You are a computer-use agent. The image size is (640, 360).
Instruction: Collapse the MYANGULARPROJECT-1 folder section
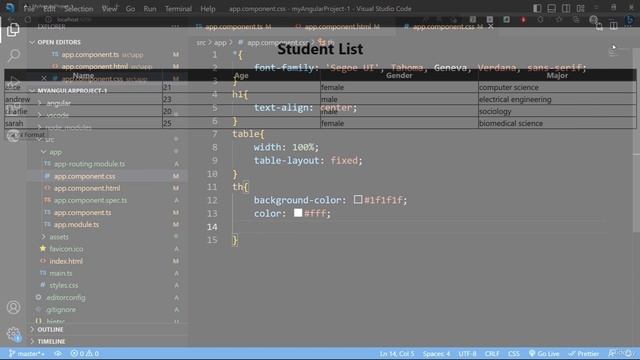pyautogui.click(x=72, y=91)
